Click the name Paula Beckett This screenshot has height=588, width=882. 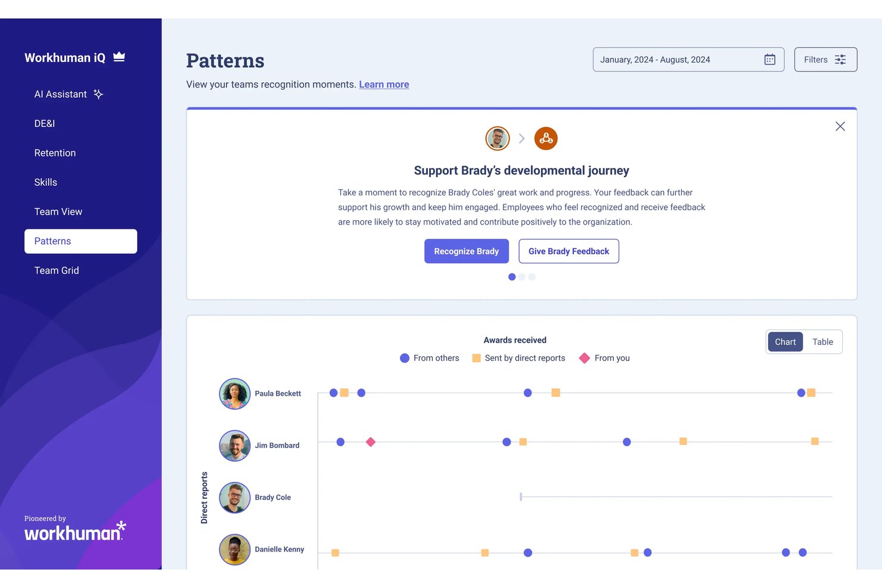(278, 394)
